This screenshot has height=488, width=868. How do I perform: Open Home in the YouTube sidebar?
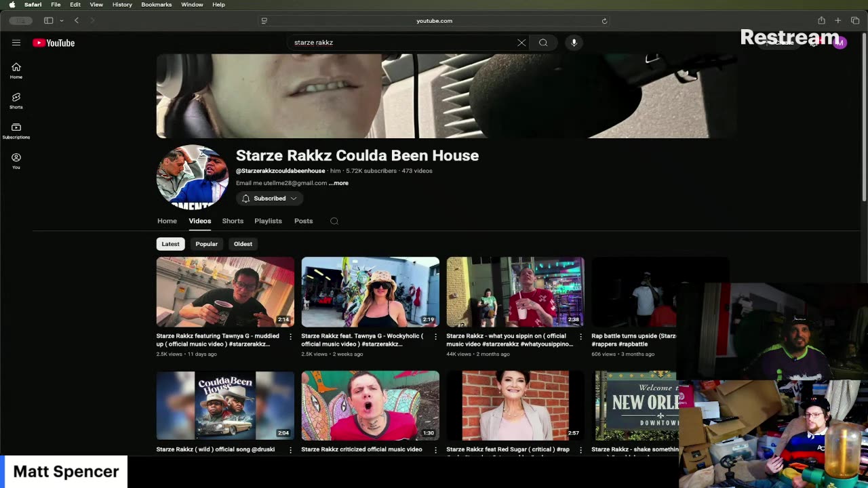click(16, 70)
